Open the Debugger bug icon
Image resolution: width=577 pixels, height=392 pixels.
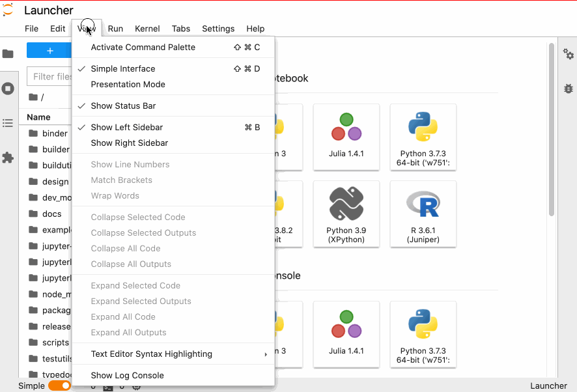(569, 89)
